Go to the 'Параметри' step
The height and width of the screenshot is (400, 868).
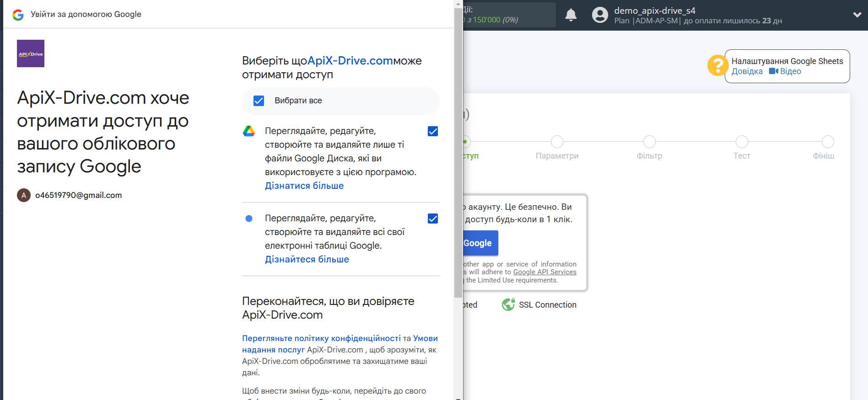[x=557, y=156]
